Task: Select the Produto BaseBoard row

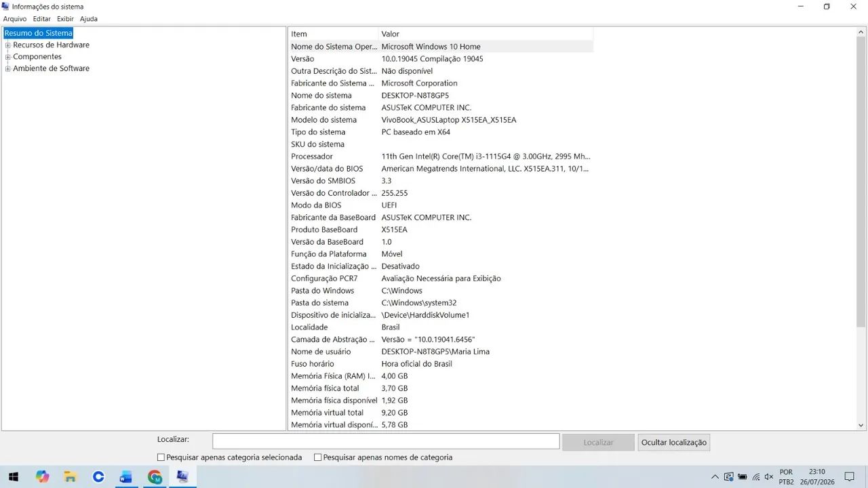Action: (441, 230)
